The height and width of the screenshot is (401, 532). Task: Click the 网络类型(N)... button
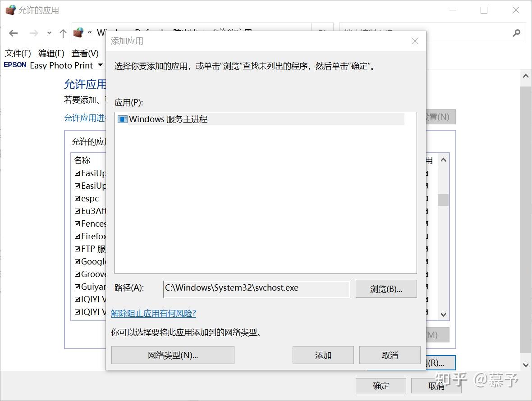[173, 355]
